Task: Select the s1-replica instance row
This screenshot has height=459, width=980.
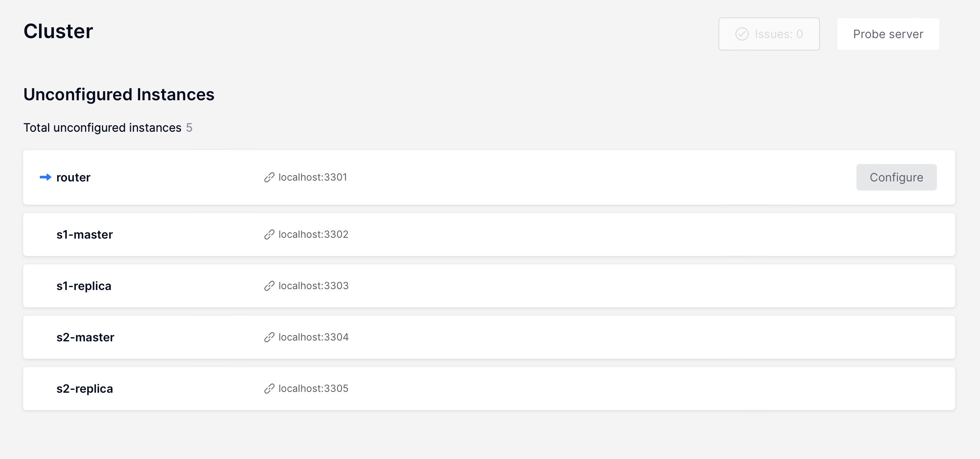Action: coord(489,286)
